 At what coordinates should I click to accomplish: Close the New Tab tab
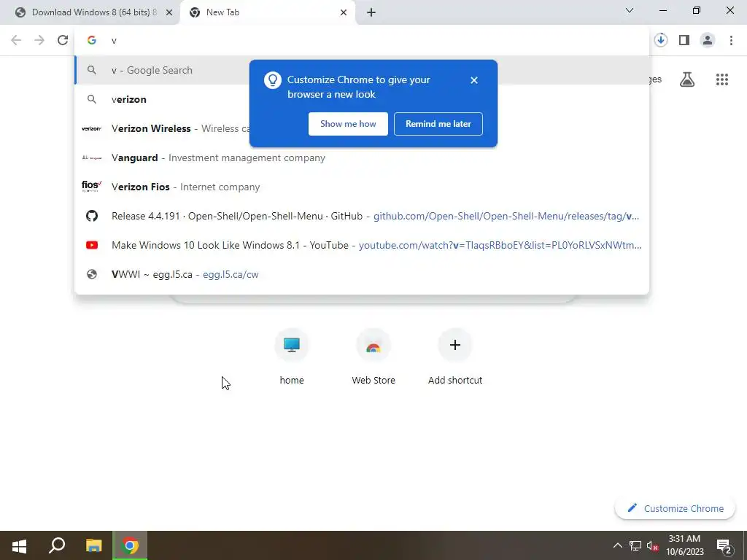tap(344, 12)
